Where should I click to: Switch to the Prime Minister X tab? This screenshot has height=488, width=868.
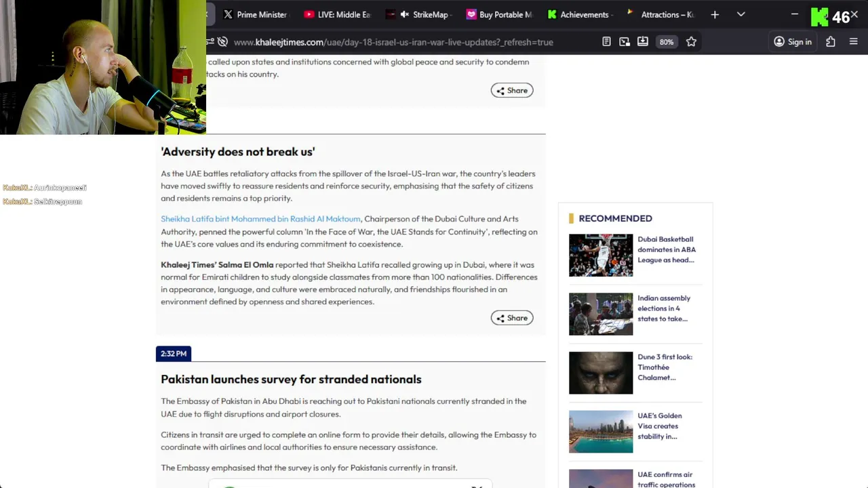tap(255, 14)
